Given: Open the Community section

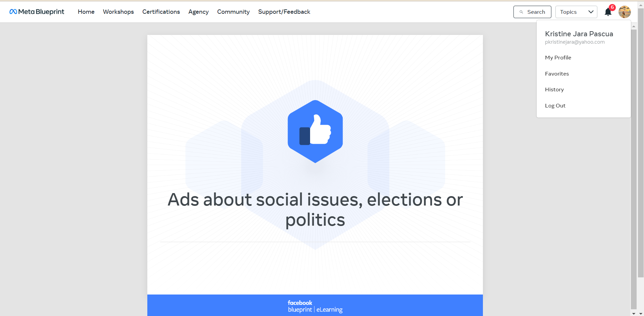Looking at the screenshot, I should tap(233, 12).
